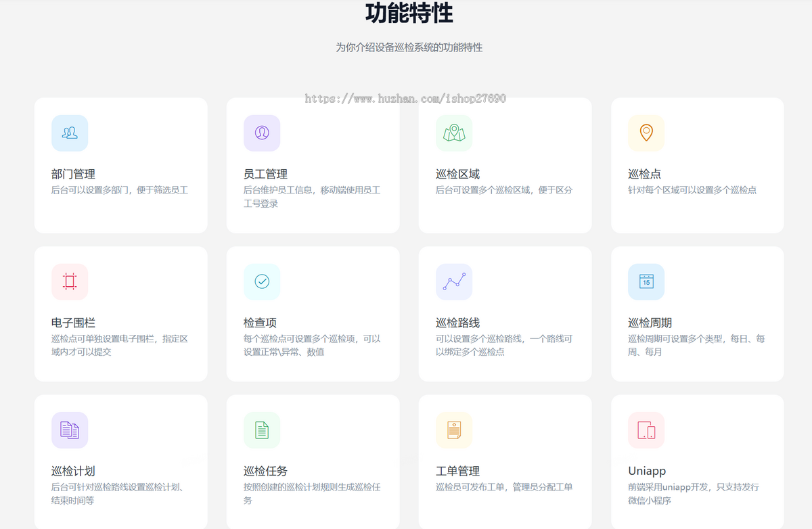This screenshot has height=529, width=812.
Task: Click description starting 后台可针对巡检路线
Action: point(118,494)
